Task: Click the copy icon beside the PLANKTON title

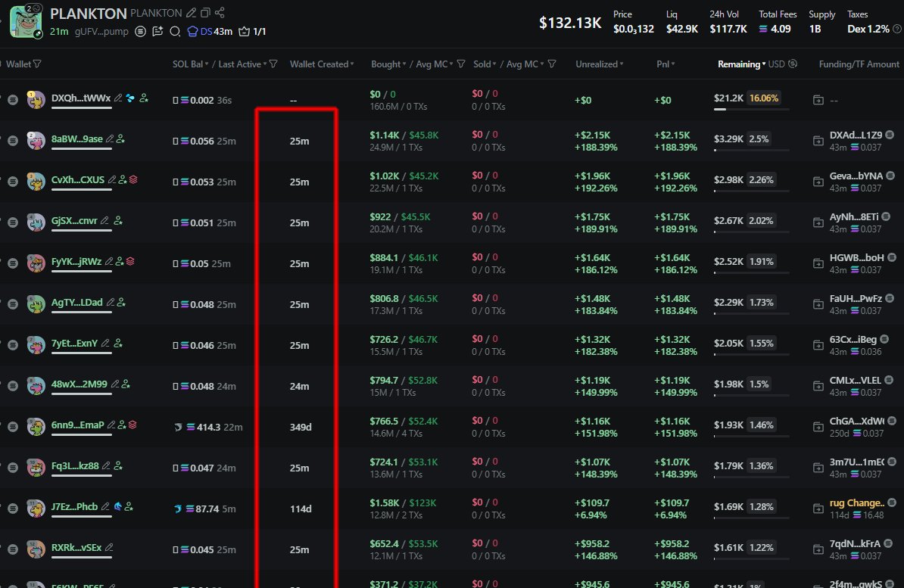Action: 205,13
